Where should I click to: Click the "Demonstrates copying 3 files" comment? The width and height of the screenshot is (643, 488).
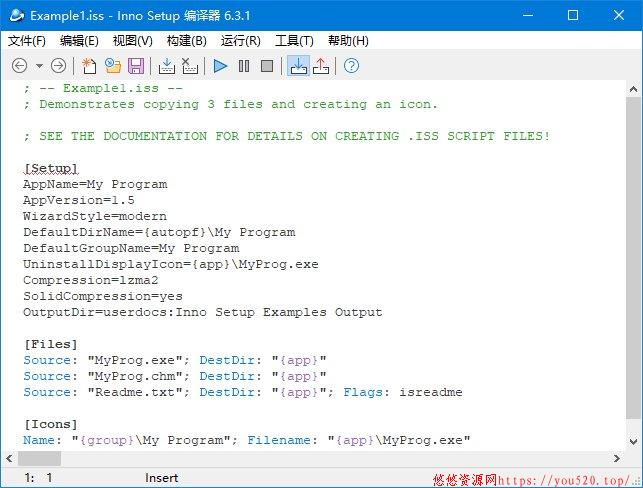pyautogui.click(x=230, y=105)
